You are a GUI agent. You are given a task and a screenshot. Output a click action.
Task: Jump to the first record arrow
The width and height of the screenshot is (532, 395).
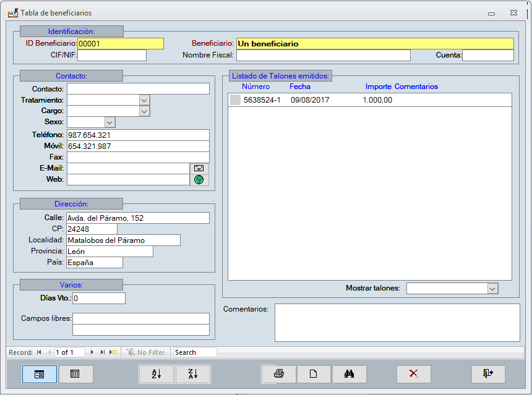click(40, 352)
